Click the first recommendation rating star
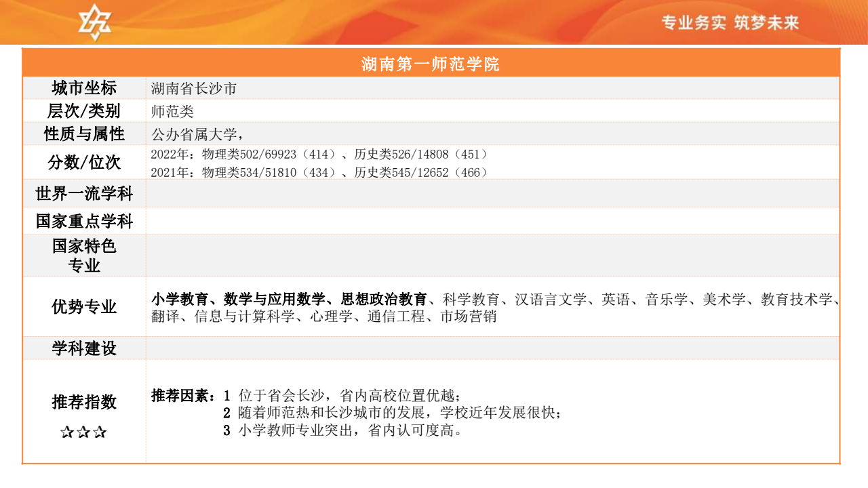Image resolution: width=868 pixels, height=488 pixels. [67, 432]
